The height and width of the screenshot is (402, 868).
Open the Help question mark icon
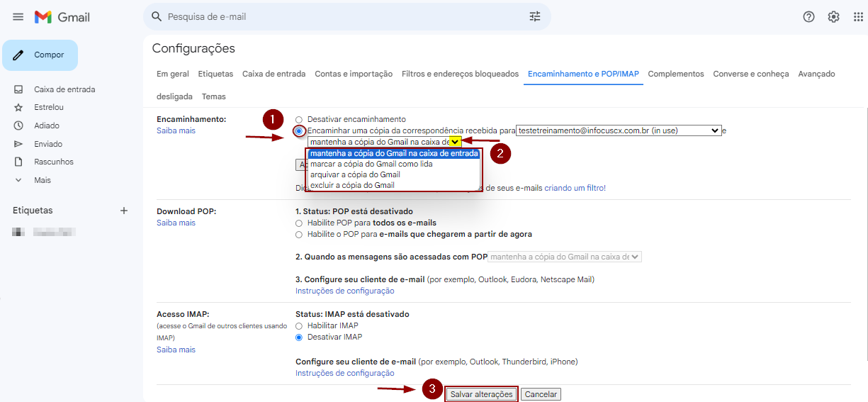pos(808,17)
